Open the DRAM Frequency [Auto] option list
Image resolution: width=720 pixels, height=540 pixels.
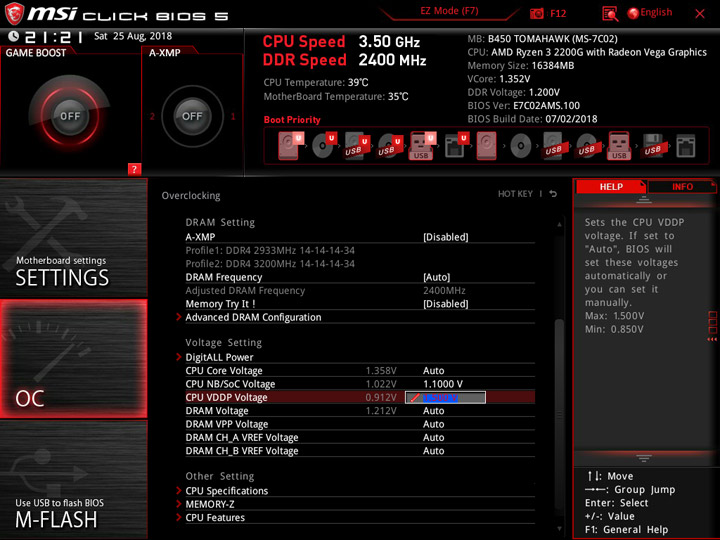pyautogui.click(x=437, y=277)
